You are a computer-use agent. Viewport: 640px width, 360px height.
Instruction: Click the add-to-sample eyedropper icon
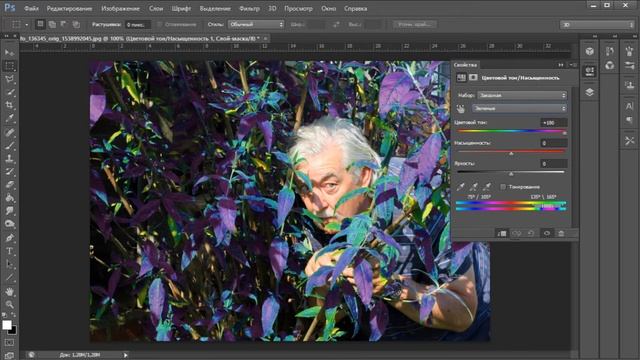coord(473,187)
